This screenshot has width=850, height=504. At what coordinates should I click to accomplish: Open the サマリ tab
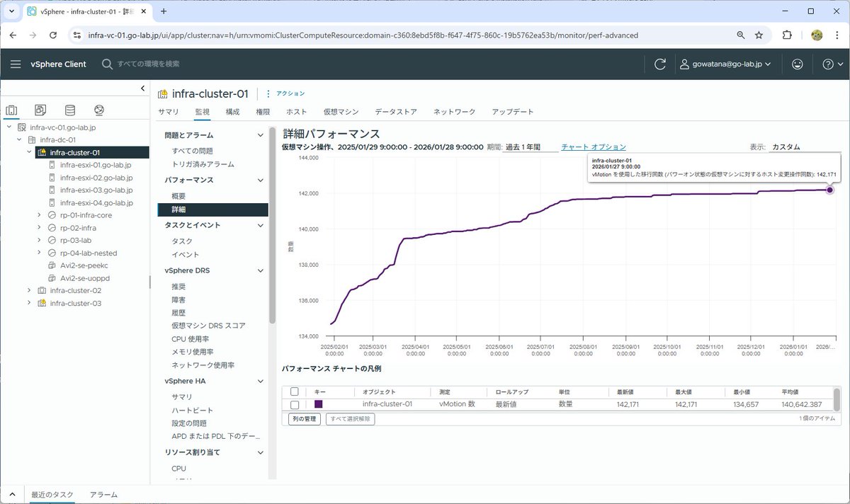coord(169,112)
